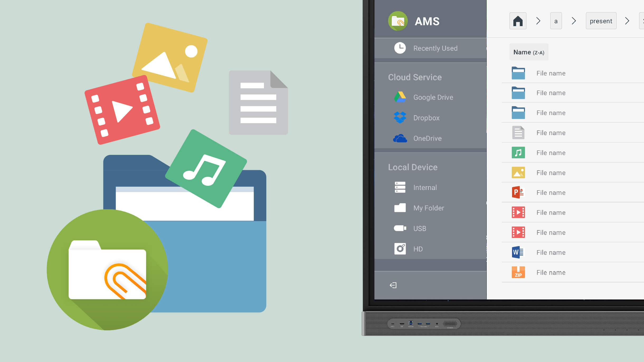Open Google Drive cloud service
This screenshot has height=362, width=644.
point(433,97)
